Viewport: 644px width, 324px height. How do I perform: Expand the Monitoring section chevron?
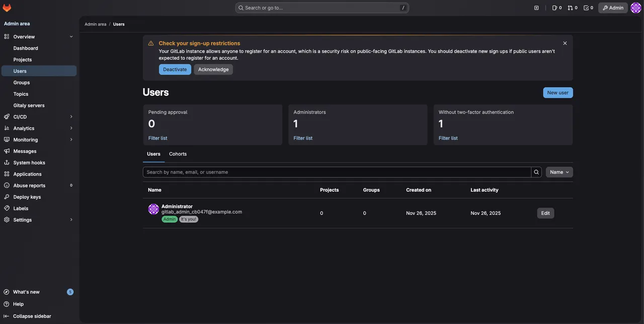tap(71, 140)
